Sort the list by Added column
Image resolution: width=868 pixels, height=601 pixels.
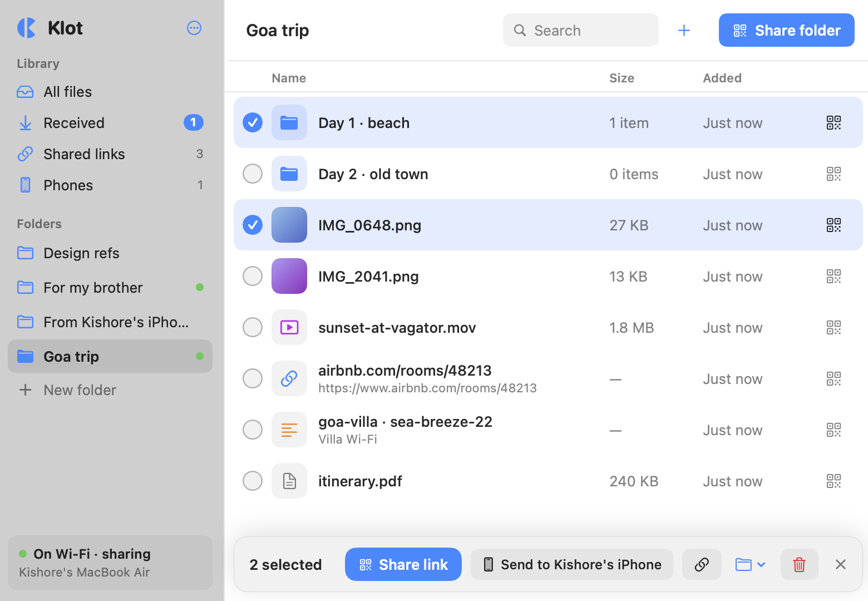coord(722,78)
